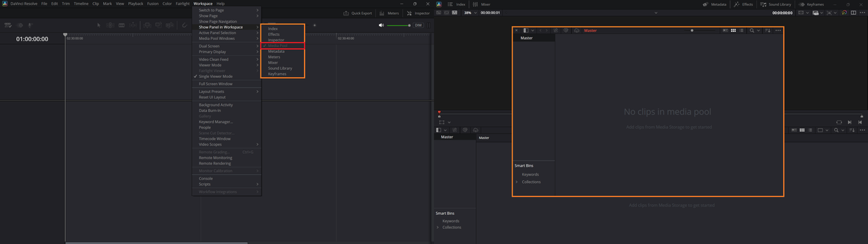Expand Primary Display submenu
868x244 pixels.
[x=226, y=52]
